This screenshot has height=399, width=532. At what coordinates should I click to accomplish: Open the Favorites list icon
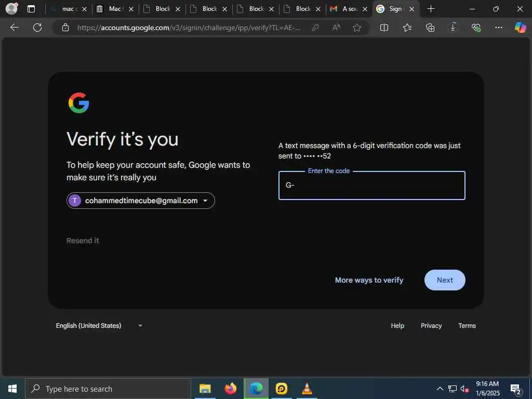tap(407, 28)
